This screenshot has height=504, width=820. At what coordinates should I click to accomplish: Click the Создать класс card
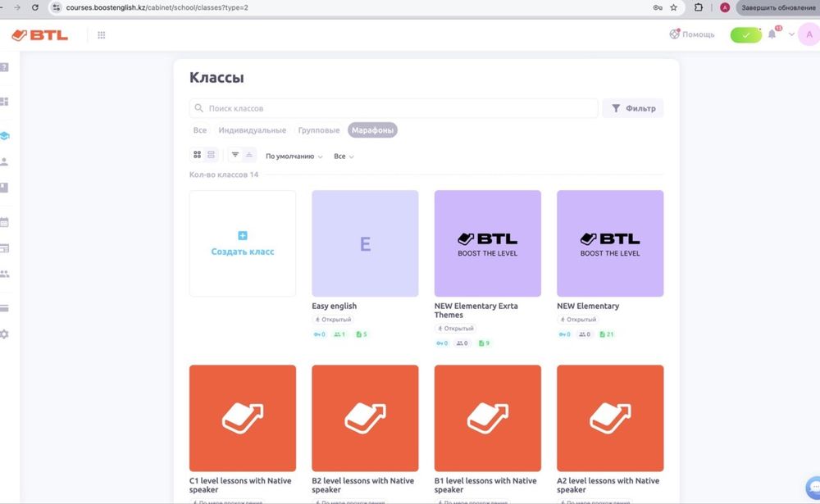coord(243,243)
